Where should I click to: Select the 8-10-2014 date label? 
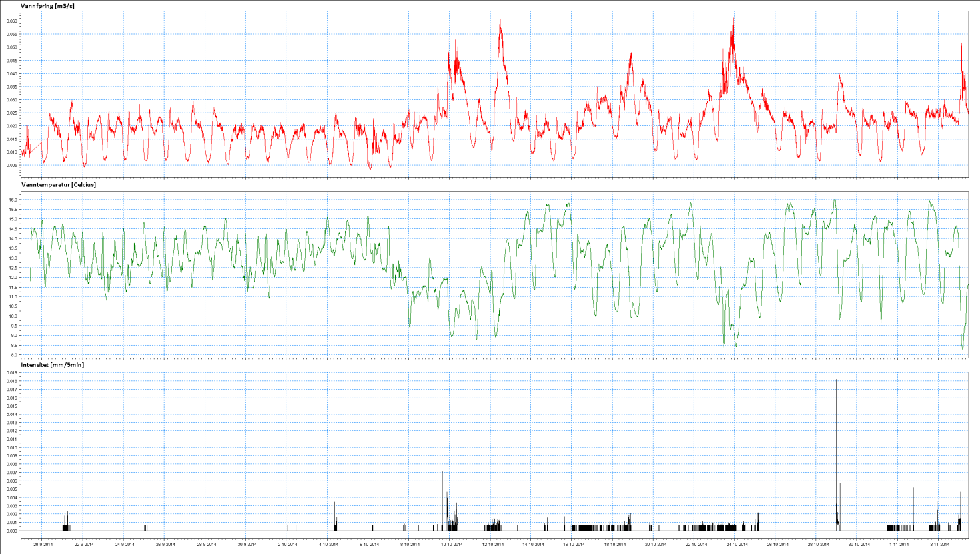pyautogui.click(x=410, y=544)
